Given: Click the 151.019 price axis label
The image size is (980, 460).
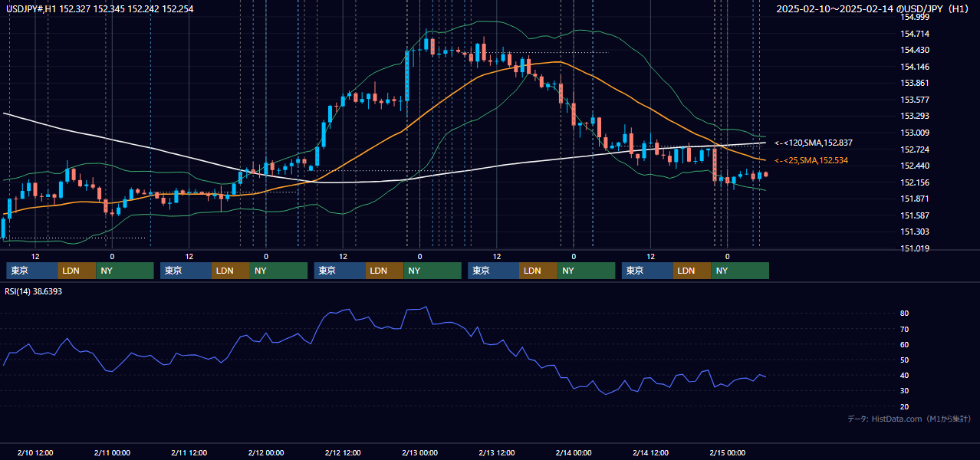Looking at the screenshot, I should (915, 248).
